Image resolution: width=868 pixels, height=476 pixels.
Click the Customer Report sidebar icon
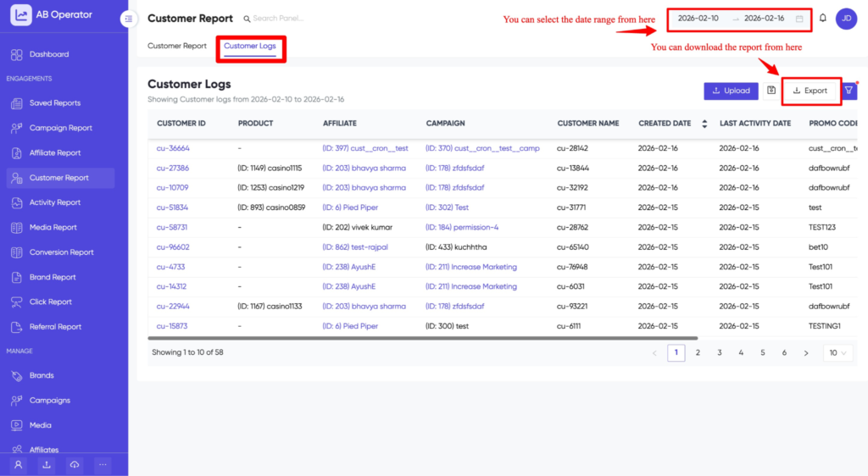pos(17,178)
